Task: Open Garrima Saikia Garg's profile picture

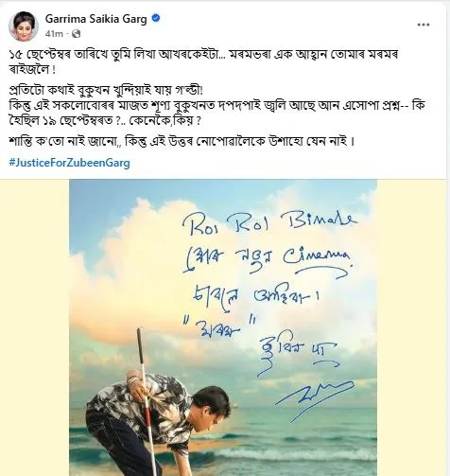Action: 24,26
